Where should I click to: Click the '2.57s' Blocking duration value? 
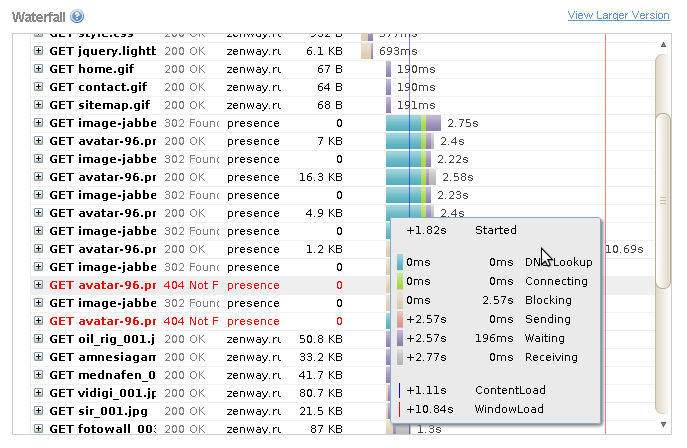point(498,300)
